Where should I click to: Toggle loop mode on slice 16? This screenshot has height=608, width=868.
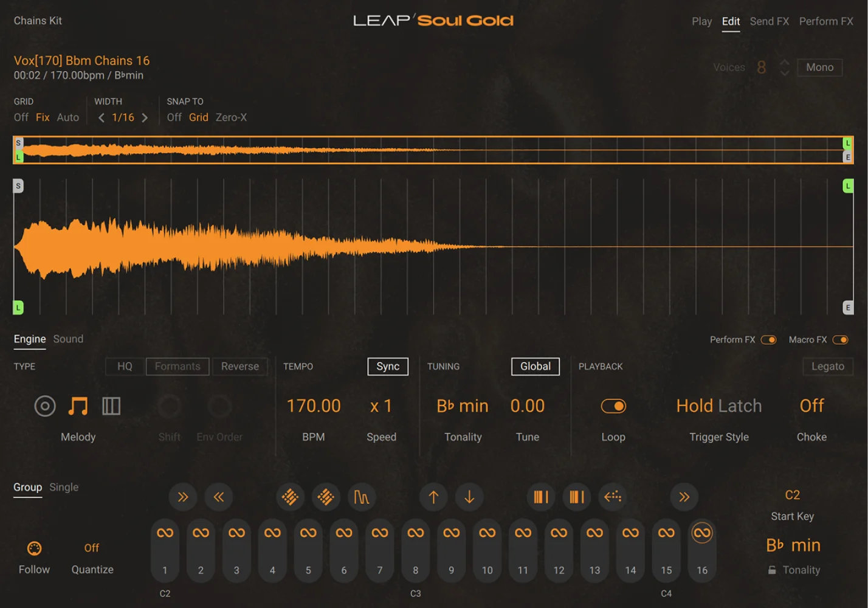tap(702, 533)
